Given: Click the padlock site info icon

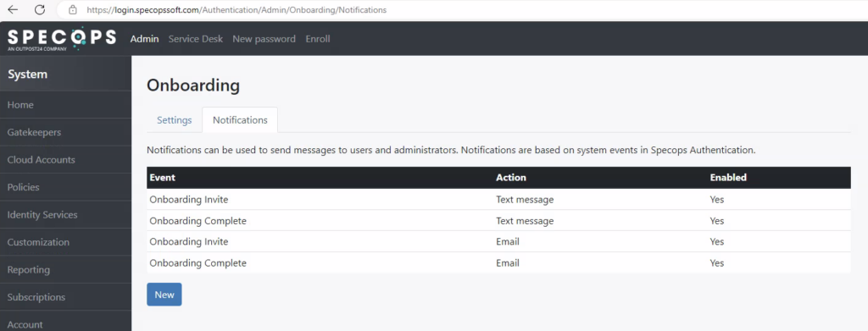Looking at the screenshot, I should click(73, 10).
